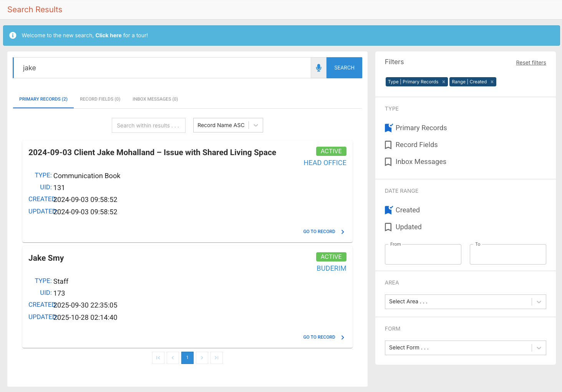Click the info icon in the welcome banner
The height and width of the screenshot is (392, 562).
click(13, 35)
